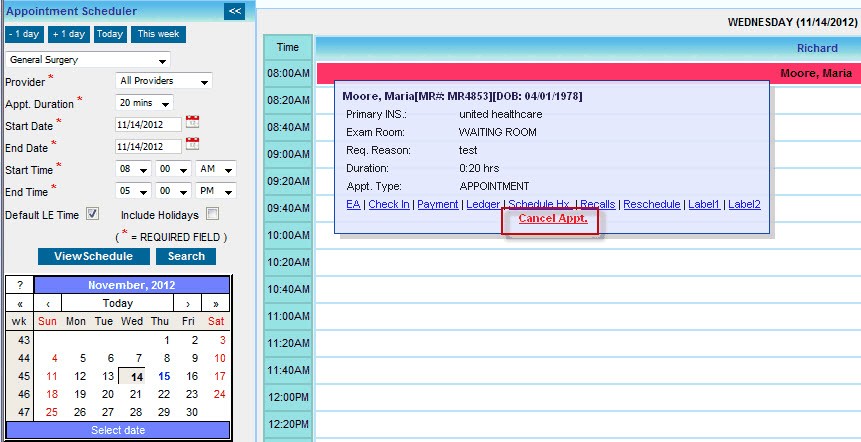This screenshot has width=861, height=442.
Task: Select November 15 in the calendar
Action: 165,376
